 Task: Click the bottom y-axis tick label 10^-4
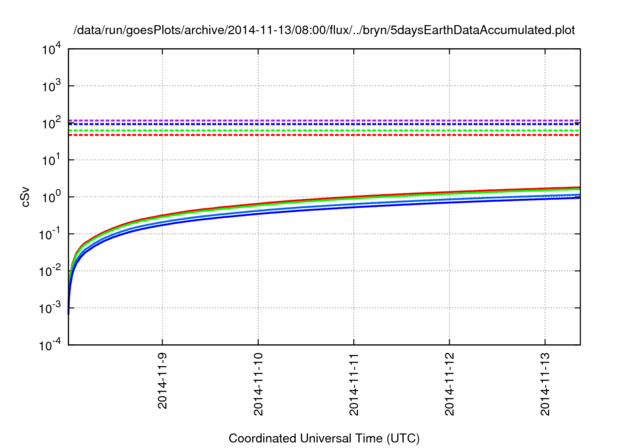pos(47,344)
